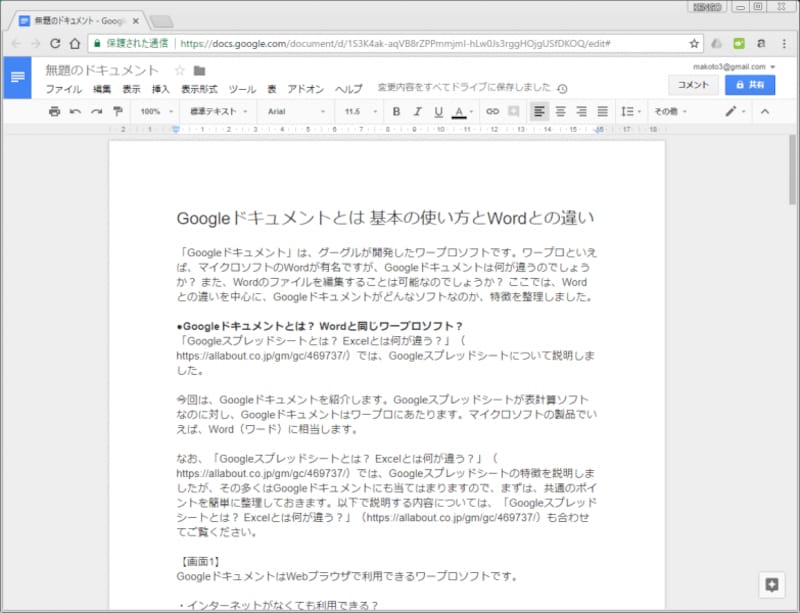
Task: Click the 共有 share button
Action: 749,84
